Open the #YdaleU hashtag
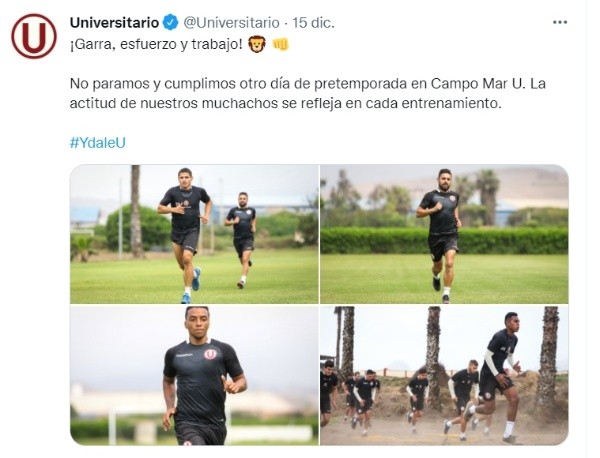 coord(98,143)
